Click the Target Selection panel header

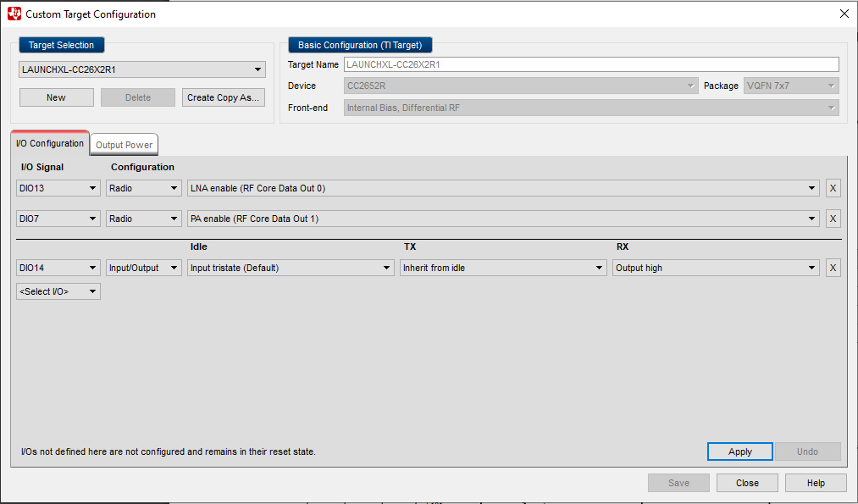(x=62, y=45)
